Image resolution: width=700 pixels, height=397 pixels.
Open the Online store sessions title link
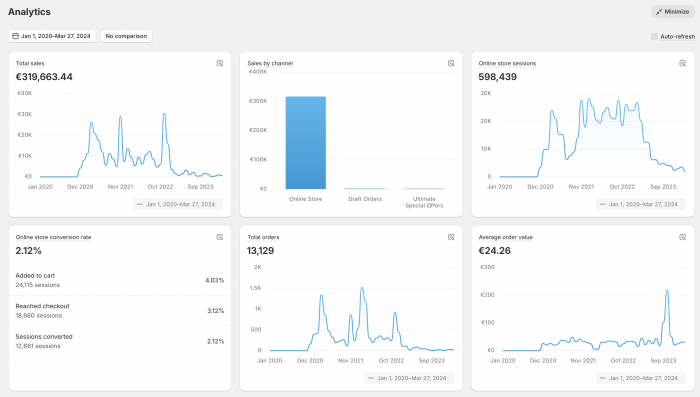point(507,63)
